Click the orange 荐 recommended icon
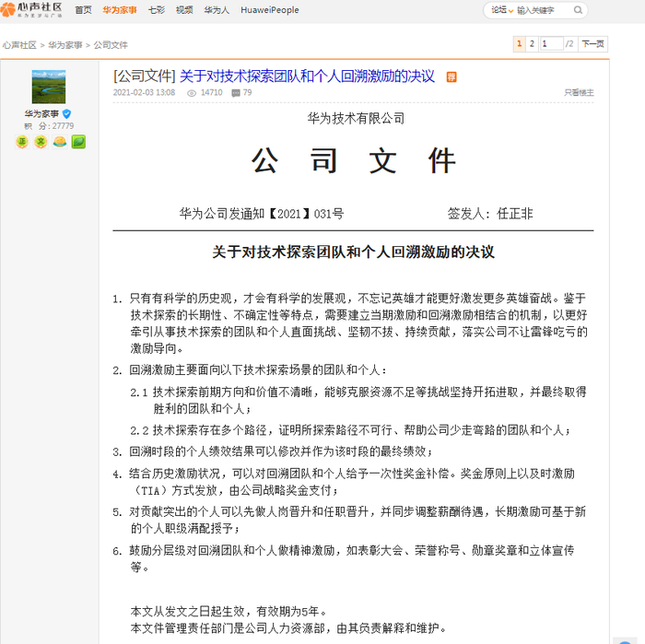Viewport: 645px width, 644px height. pos(451,76)
